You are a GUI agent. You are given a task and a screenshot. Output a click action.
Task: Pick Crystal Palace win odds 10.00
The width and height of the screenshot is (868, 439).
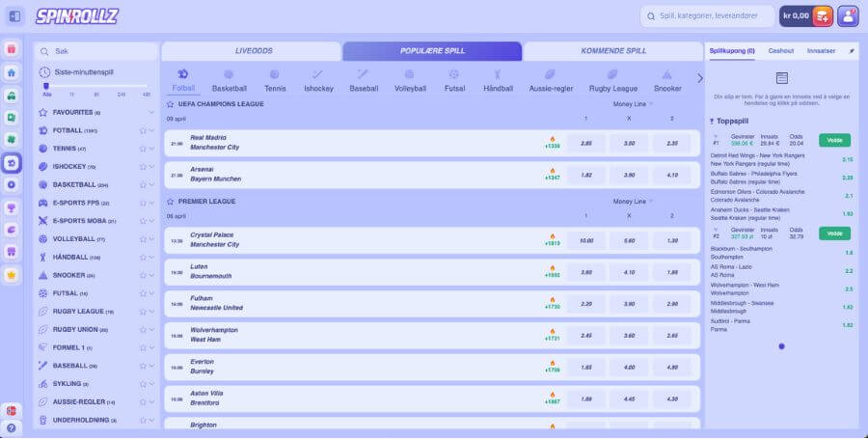(585, 241)
